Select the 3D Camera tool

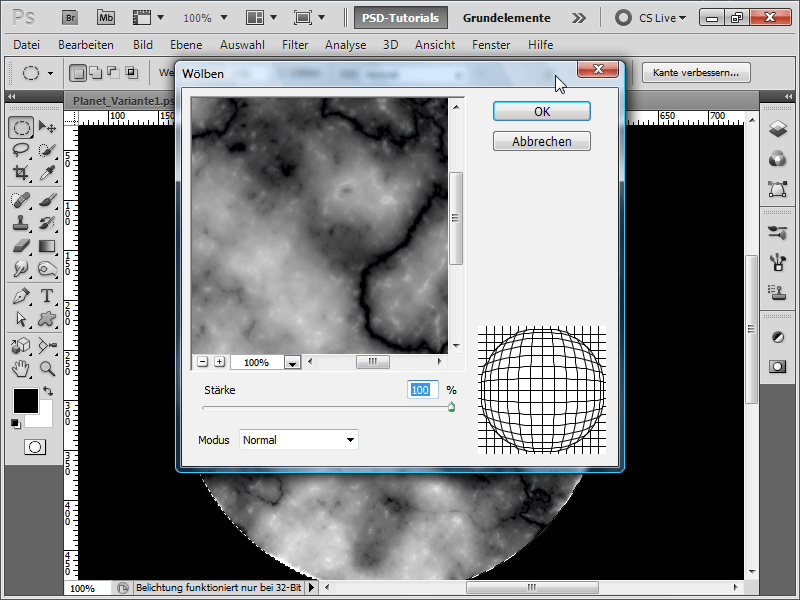pyautogui.click(x=47, y=346)
